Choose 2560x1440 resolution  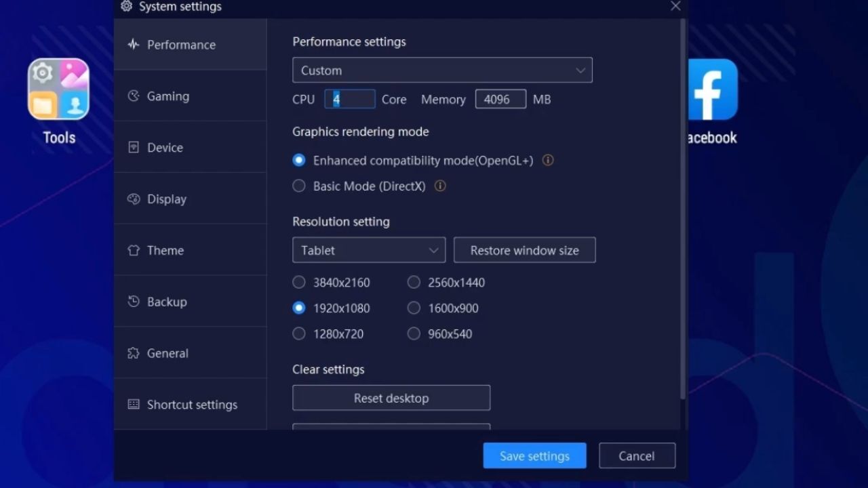[414, 283]
